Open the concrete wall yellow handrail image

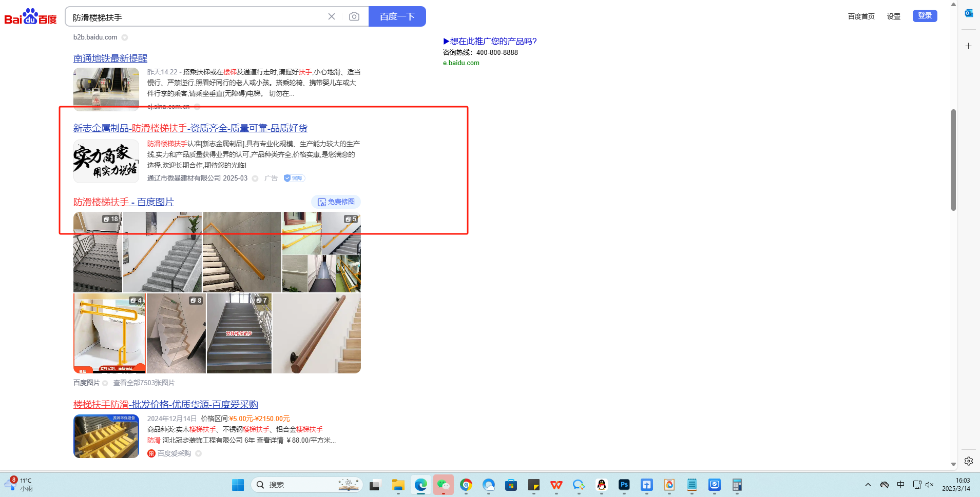pyautogui.click(x=242, y=252)
